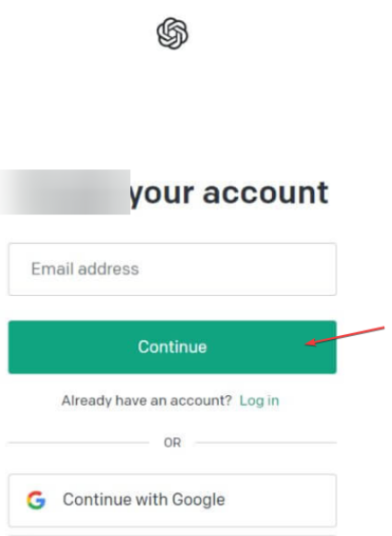Click the OR divider label
Screen dimensions: 392x536
[172, 443]
